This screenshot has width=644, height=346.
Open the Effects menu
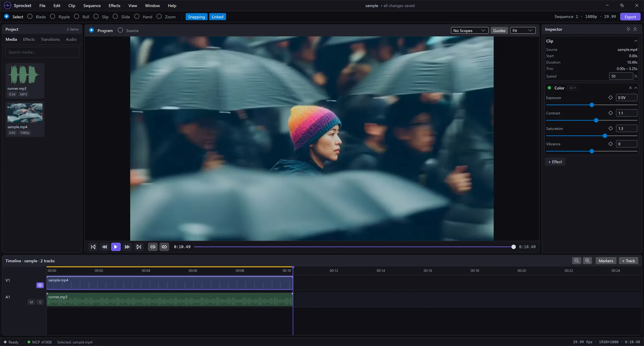pos(114,6)
